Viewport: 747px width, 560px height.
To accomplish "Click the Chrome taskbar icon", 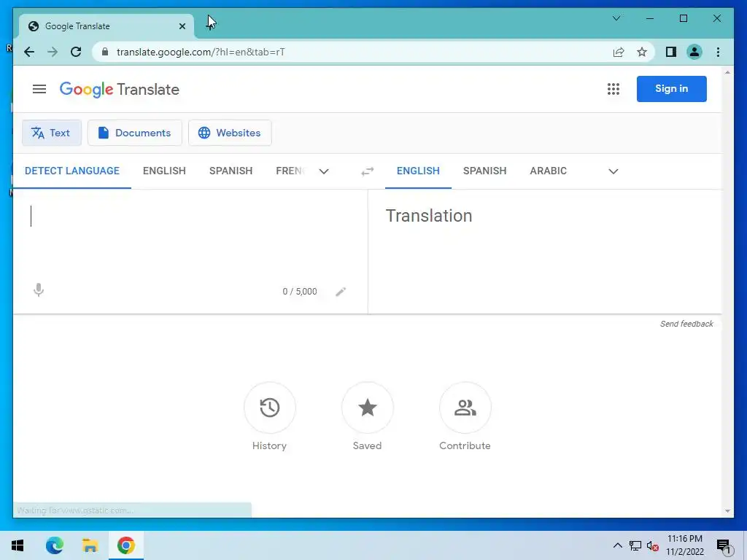I will click(x=125, y=545).
